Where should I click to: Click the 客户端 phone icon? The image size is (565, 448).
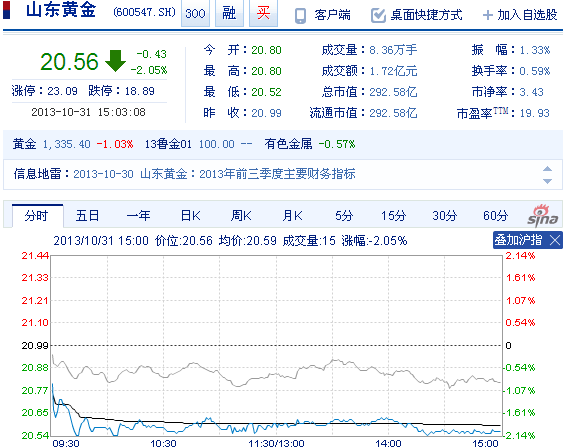click(x=300, y=15)
